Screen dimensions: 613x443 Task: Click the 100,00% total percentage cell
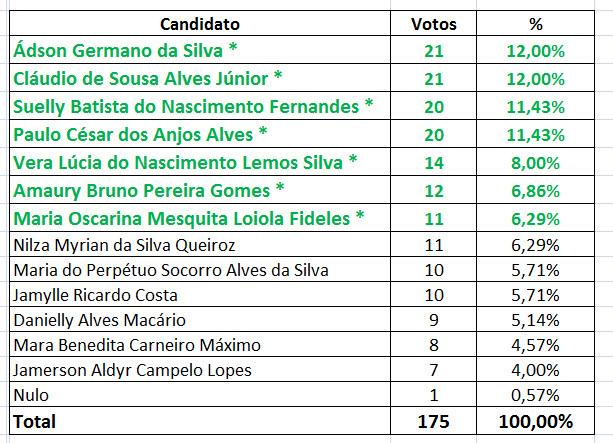[548, 423]
